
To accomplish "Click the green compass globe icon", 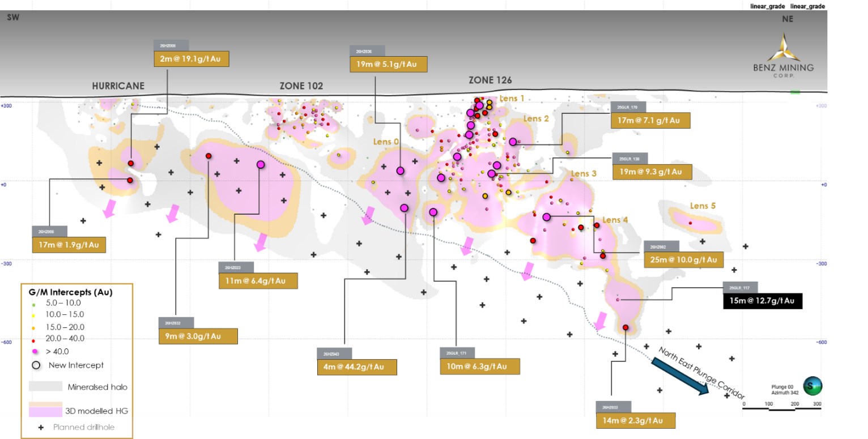I will point(812,386).
